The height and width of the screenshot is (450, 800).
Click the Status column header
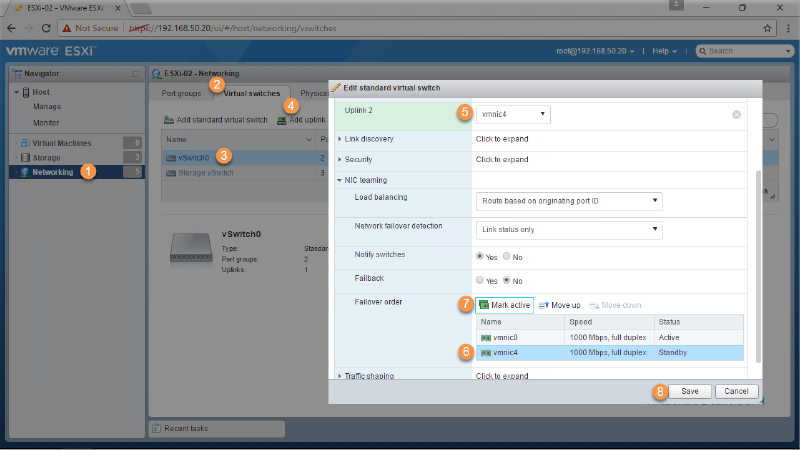(x=699, y=322)
